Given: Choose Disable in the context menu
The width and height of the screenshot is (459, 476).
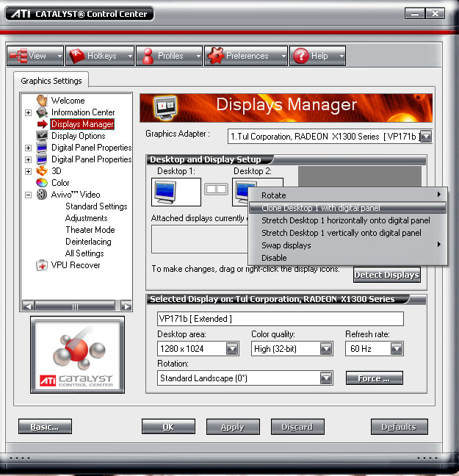Looking at the screenshot, I should pos(348,258).
